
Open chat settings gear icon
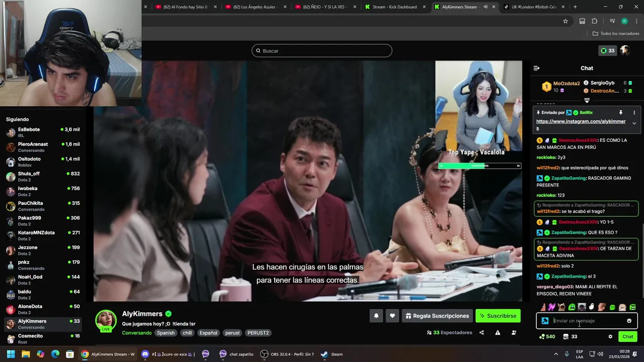[x=610, y=336]
